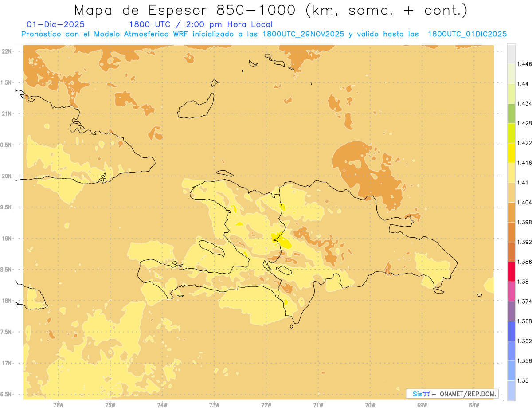Viewport: 532px width, 411px height.
Task: Click the 22N latitude label
Action: [7, 51]
